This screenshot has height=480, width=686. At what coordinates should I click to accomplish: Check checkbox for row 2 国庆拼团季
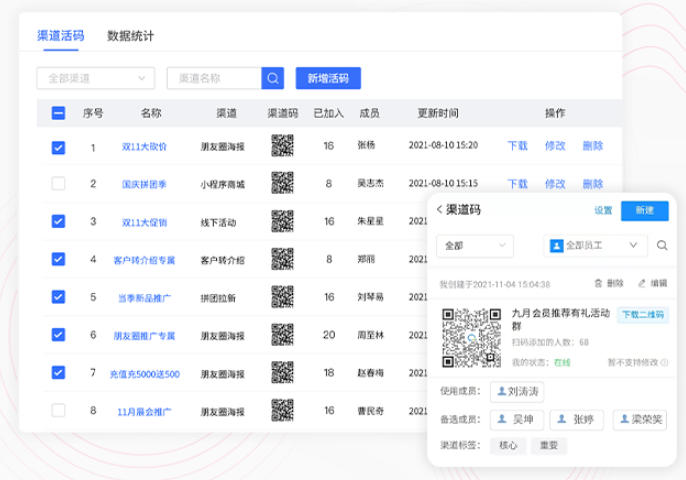point(58,183)
